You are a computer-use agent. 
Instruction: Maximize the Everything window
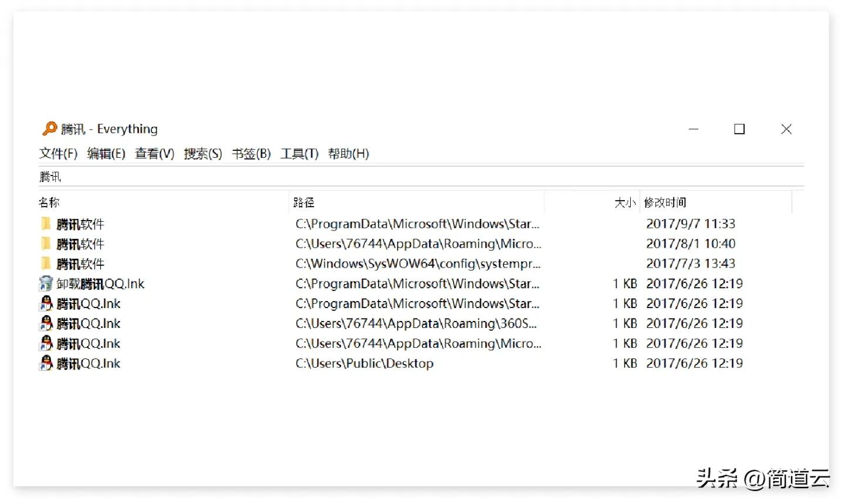[739, 129]
